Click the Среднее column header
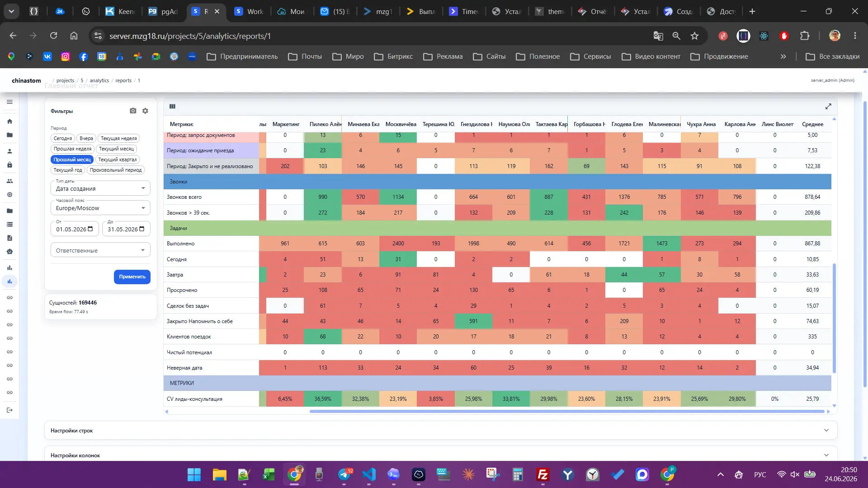Screen dimensions: 868x488 point(812,124)
